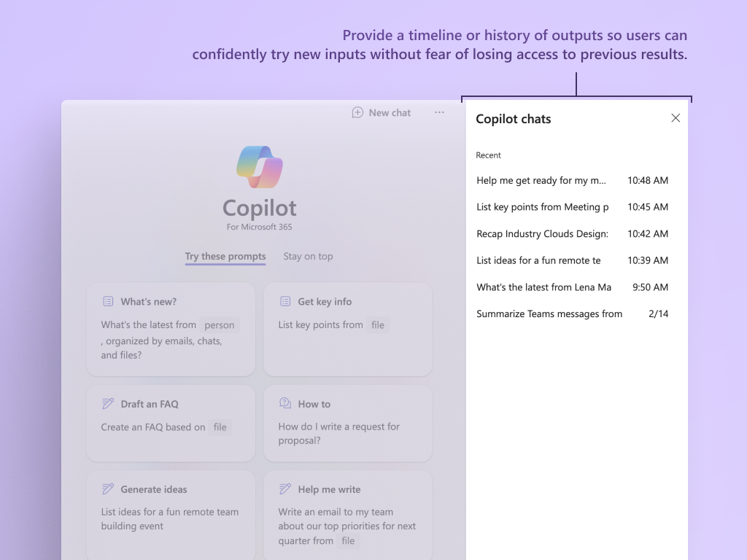Click the file chip in Get key info card

377,324
